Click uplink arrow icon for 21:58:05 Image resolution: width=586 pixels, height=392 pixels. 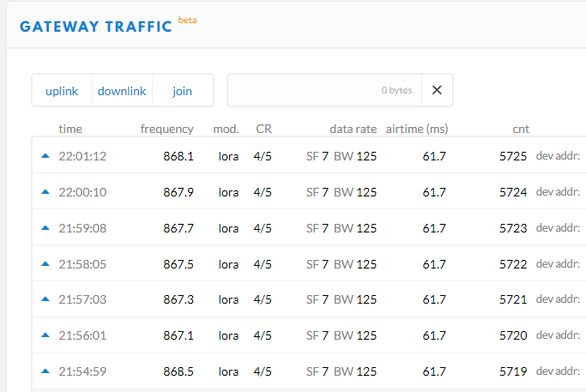45,264
